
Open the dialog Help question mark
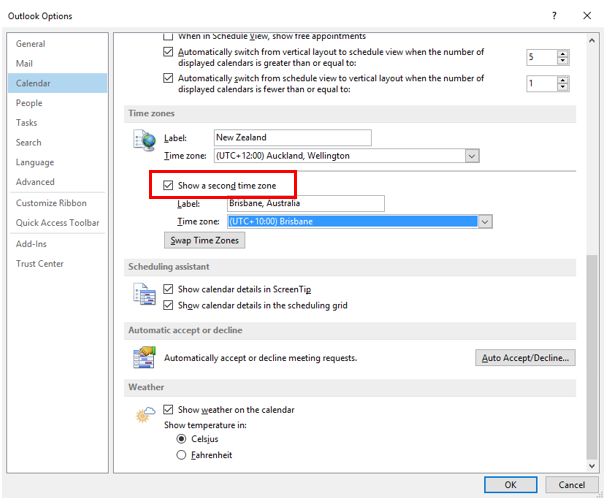(x=554, y=16)
